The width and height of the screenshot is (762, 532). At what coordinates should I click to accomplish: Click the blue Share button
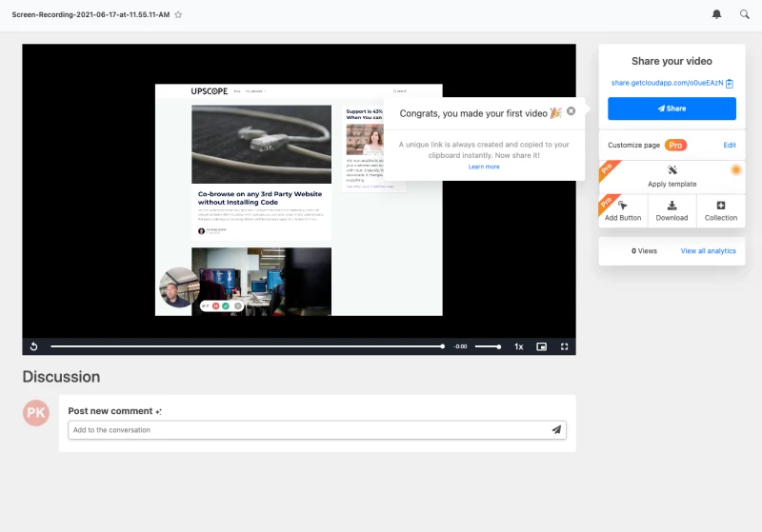tap(672, 108)
